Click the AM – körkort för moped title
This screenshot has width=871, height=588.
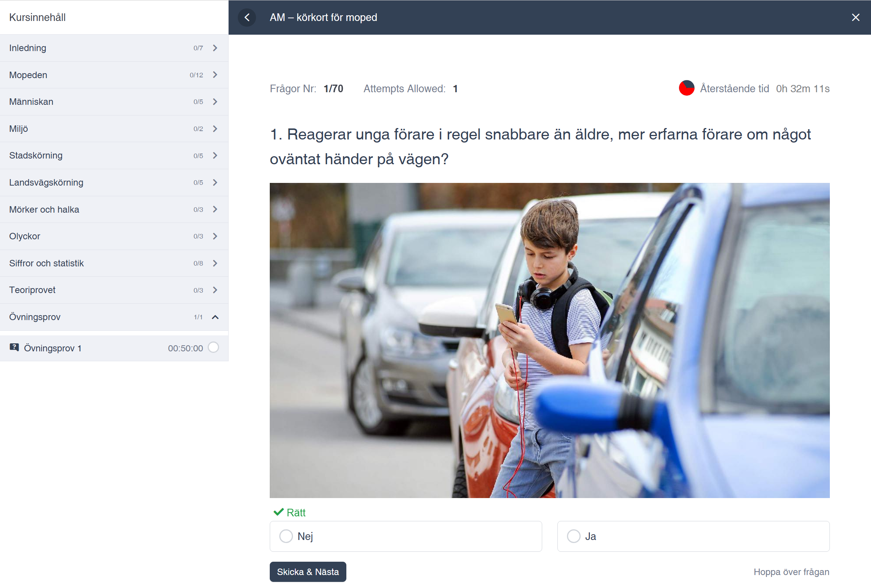(323, 18)
